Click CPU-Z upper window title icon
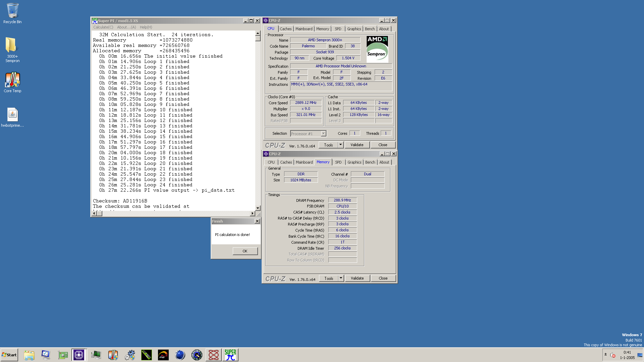This screenshot has width=644, height=362. coord(266,20)
